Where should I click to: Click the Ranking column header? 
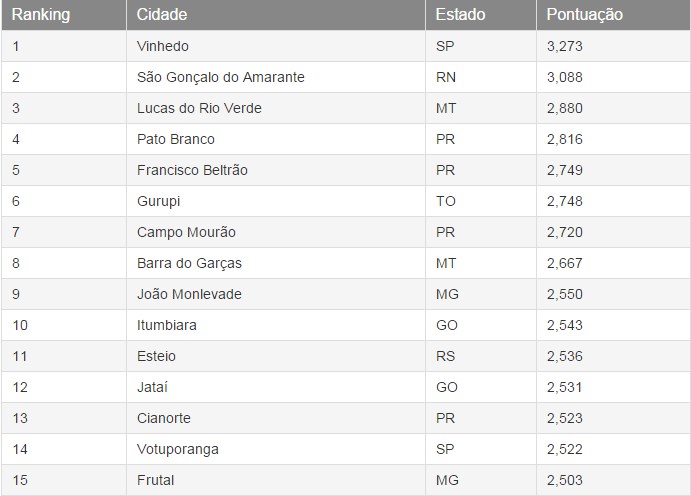point(64,15)
